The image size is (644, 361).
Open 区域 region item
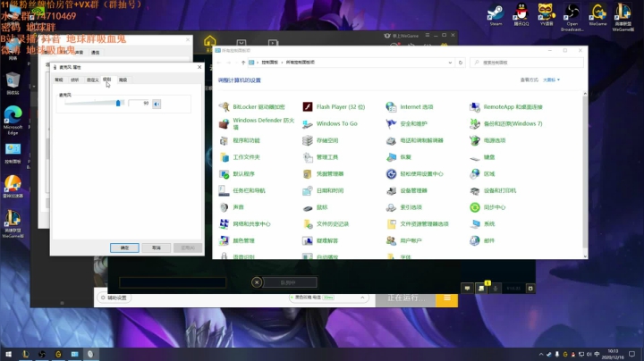pos(482,174)
